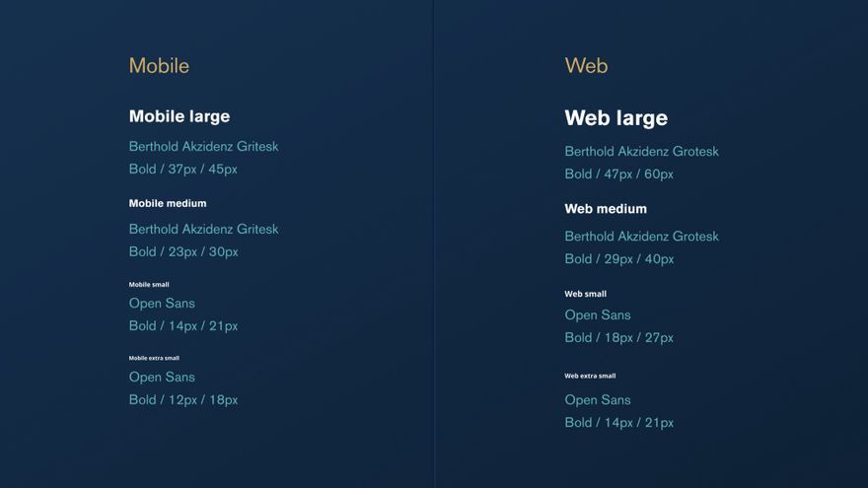Select the Web large title
Image resolution: width=868 pixels, height=488 pixels.
tap(616, 118)
